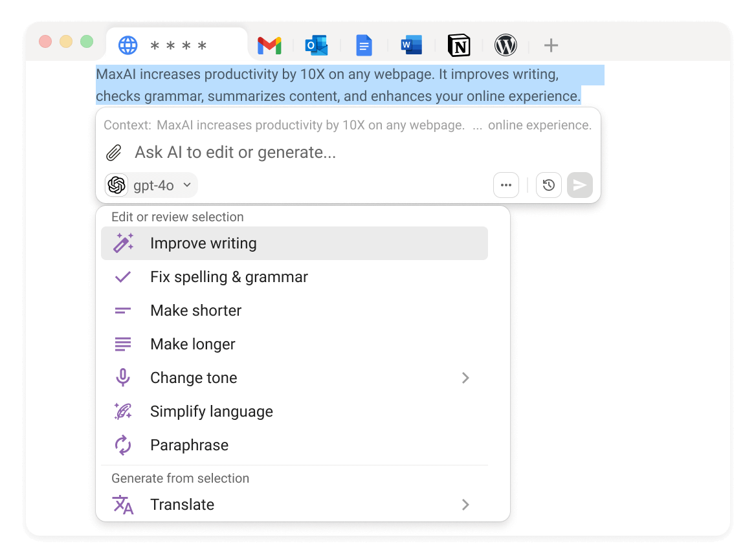
Task: Expand the Change tone submenu chevron
Action: pos(465,378)
